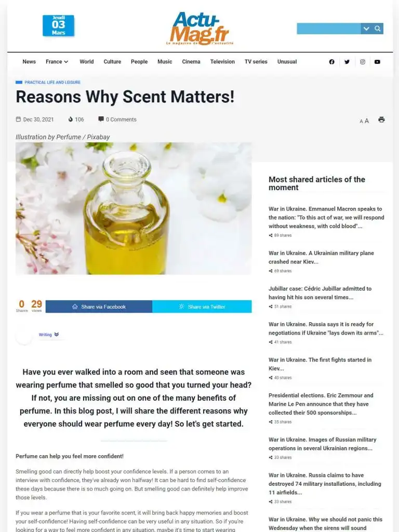
Task: Click the small A to decrease font size
Action: click(x=361, y=121)
